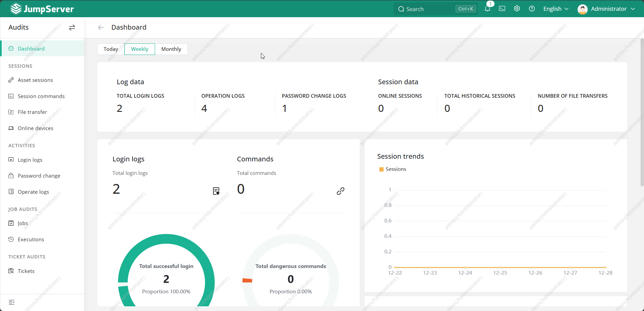The image size is (644, 311).
Task: Toggle the Sessions legend in Session trends
Action: [x=396, y=169]
